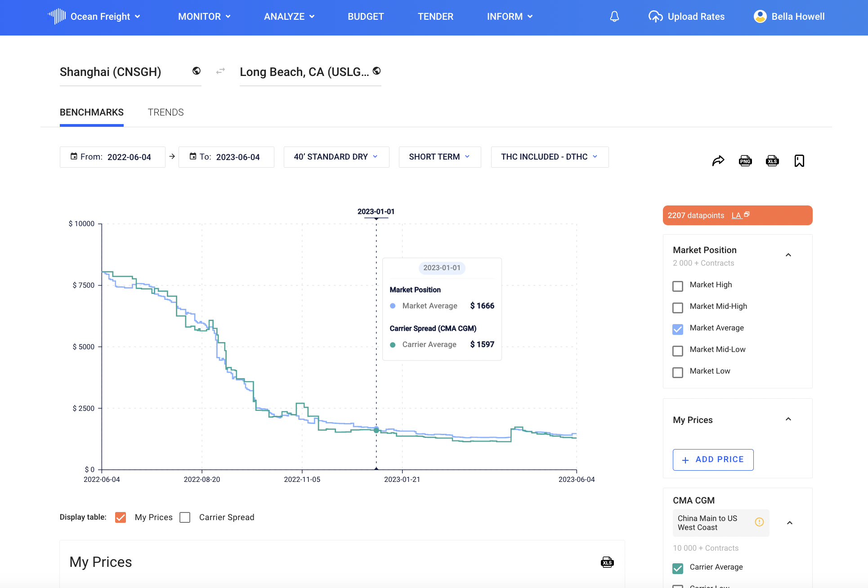Swap origin and destination ports
This screenshot has height=588, width=868.
(220, 71)
